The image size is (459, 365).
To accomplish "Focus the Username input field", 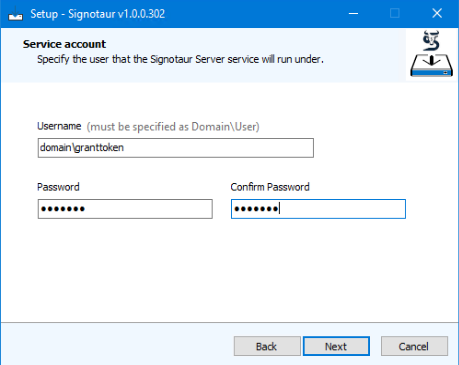I will 176,148.
